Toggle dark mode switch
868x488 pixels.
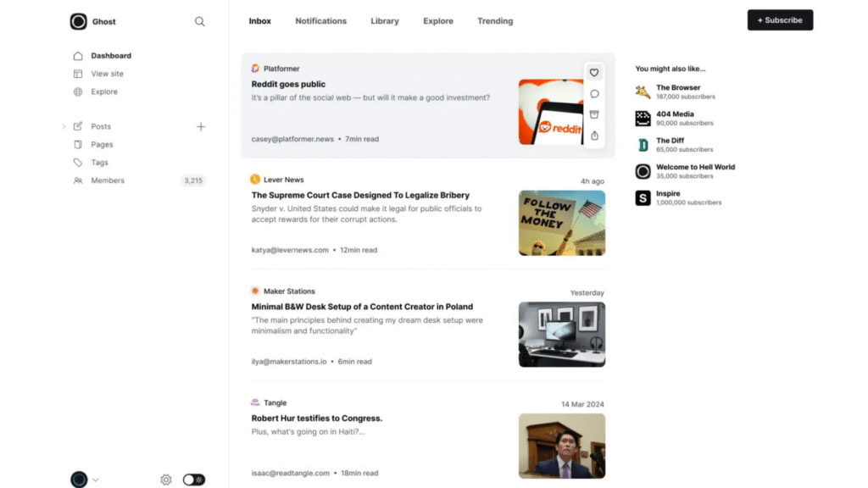194,480
